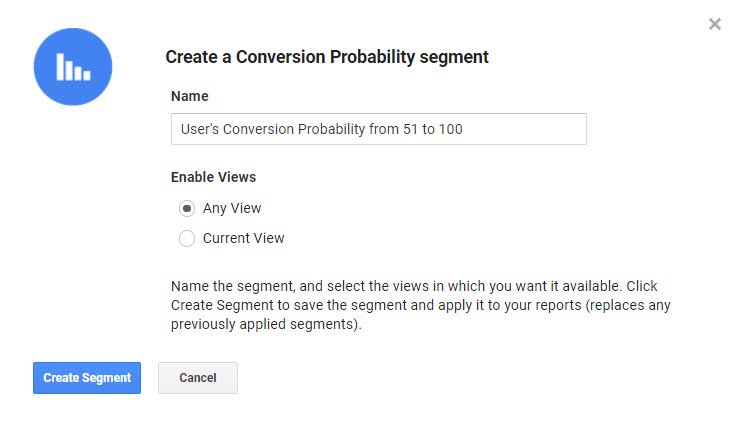Click the word "User's" in the Name field

[x=201, y=129]
